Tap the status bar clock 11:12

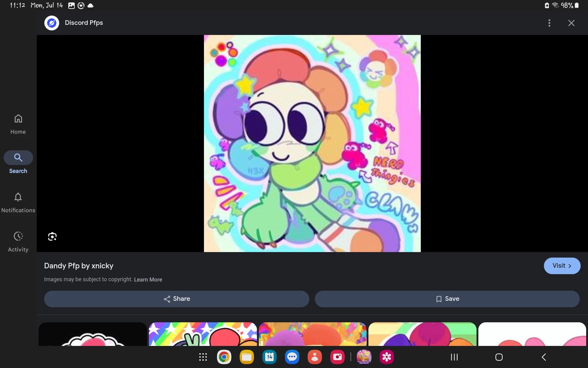(x=17, y=5)
